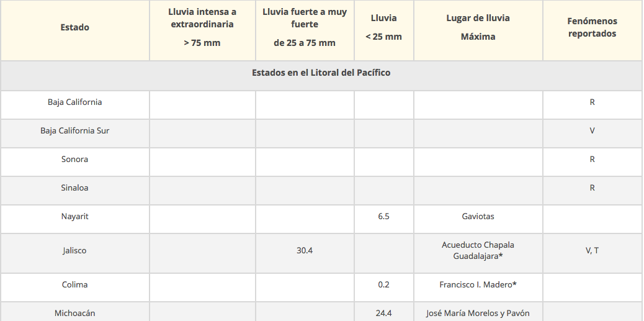Click the 30.4 rainfall value for Jalisco

coord(305,250)
